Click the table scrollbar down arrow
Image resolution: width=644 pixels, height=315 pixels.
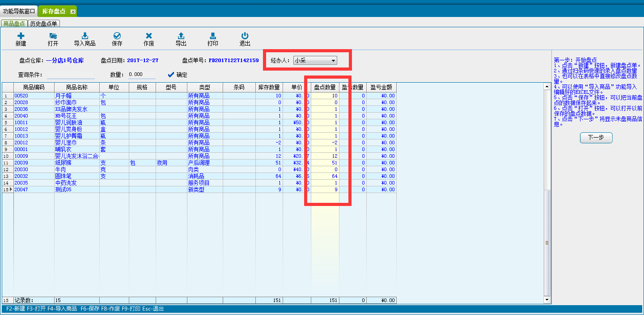[547, 299]
